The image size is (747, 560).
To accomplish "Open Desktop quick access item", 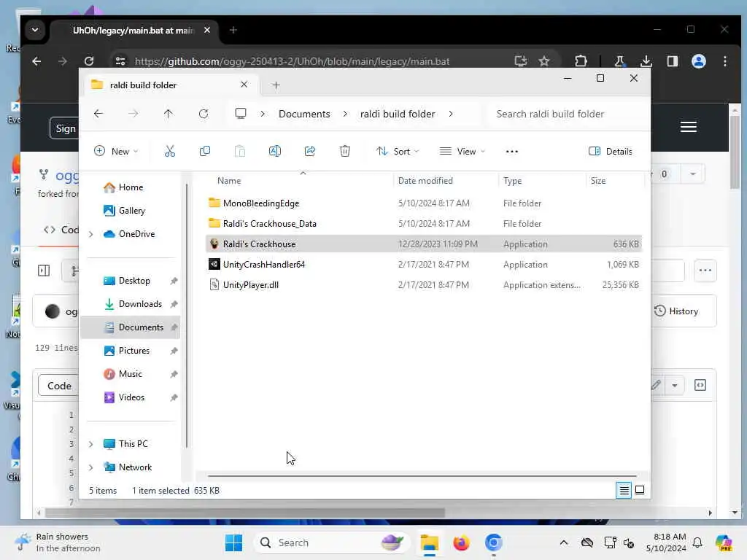I will [x=134, y=281].
